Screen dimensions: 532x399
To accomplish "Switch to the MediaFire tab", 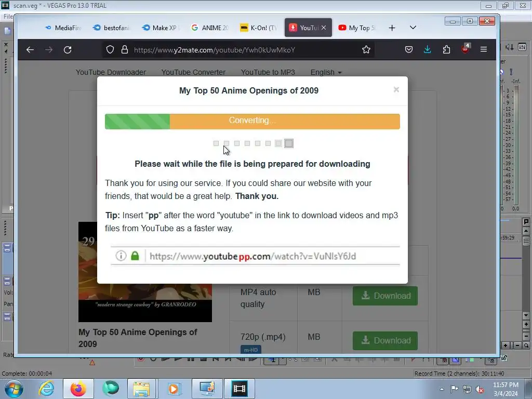I will point(63,28).
